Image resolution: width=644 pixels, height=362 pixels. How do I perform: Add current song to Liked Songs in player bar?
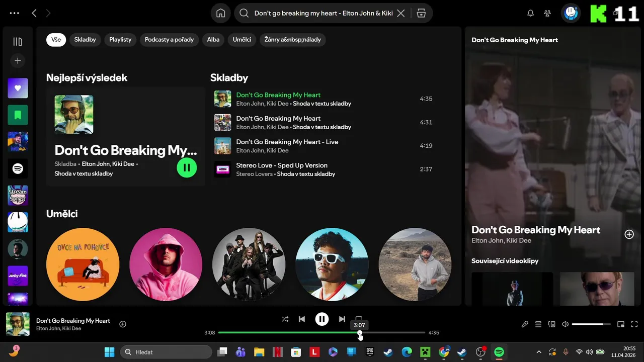pyautogui.click(x=123, y=324)
